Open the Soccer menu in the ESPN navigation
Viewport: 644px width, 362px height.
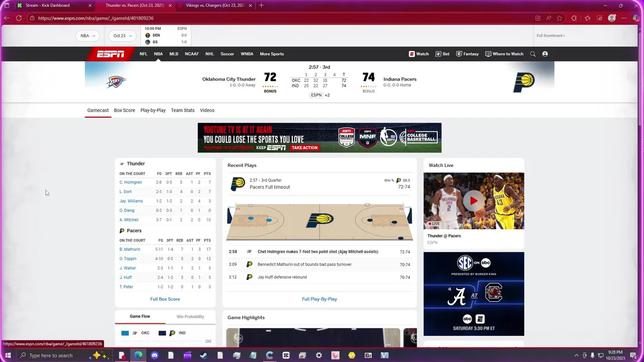pos(227,54)
